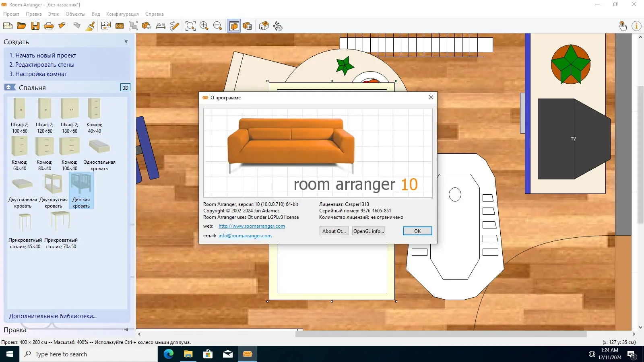Toggle the 3D button beside Спальня
The height and width of the screenshot is (362, 644).
(125, 88)
